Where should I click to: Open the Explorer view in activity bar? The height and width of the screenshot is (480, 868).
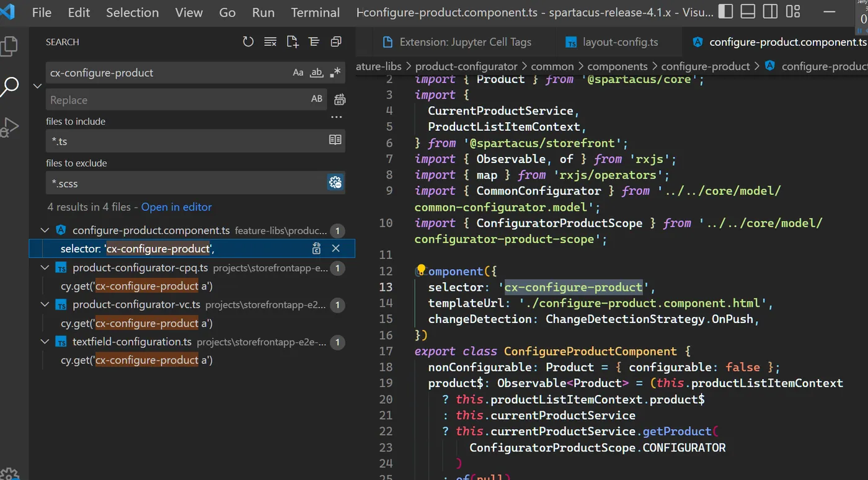[9, 47]
